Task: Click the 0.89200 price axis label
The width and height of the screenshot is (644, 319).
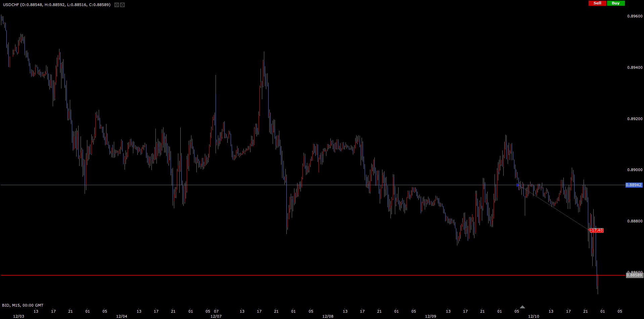Action: tap(635, 119)
